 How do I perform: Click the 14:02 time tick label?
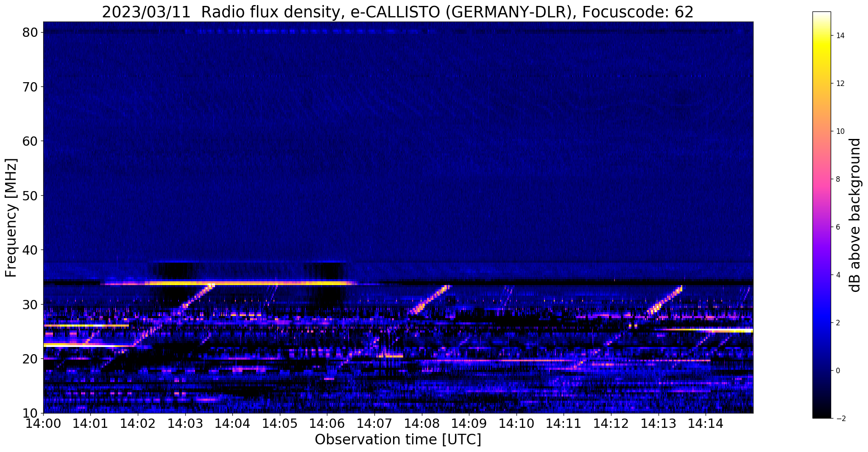coord(137,423)
